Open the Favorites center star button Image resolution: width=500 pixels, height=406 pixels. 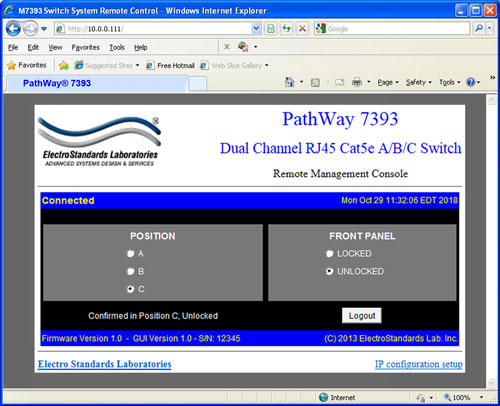[x=27, y=65]
